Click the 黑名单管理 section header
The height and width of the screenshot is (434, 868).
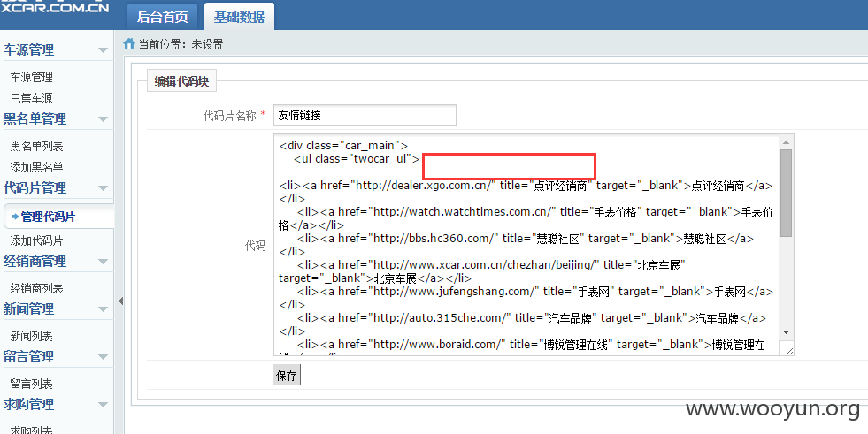coord(35,118)
